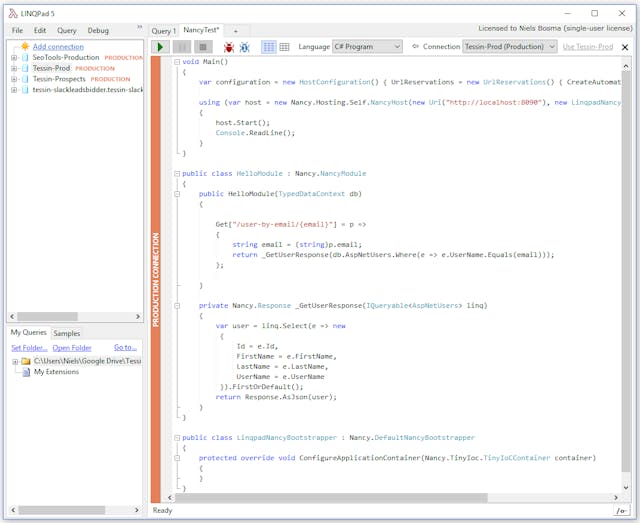
Task: Collapse the _GetUserResponse method block
Action: point(177,306)
